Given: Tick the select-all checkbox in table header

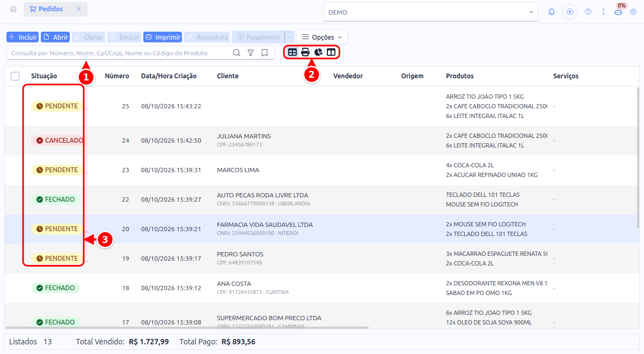Looking at the screenshot, I should tap(15, 76).
